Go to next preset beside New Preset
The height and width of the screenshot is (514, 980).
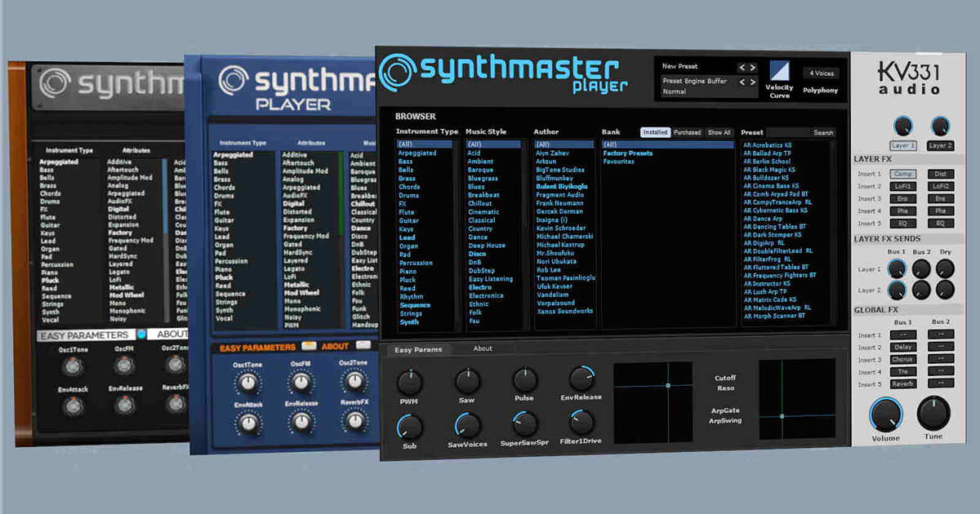753,67
